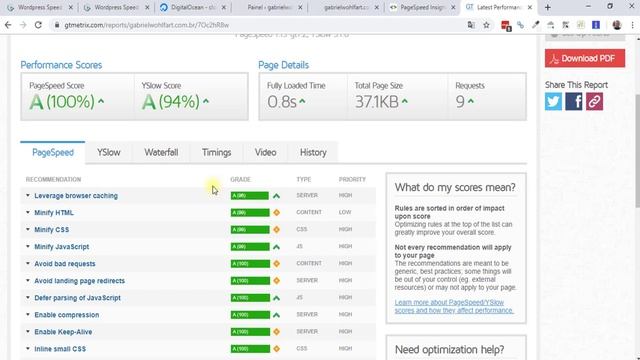The height and width of the screenshot is (360, 640).
Task: Click Enable Keep-Alive recommendation title
Action: (x=63, y=332)
